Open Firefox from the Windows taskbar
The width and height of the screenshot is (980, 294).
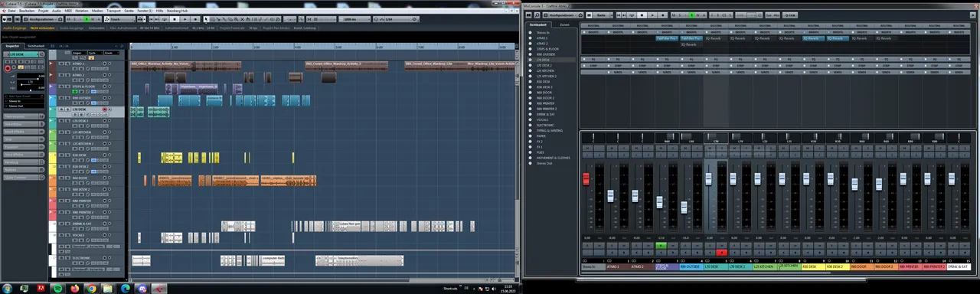click(x=74, y=289)
